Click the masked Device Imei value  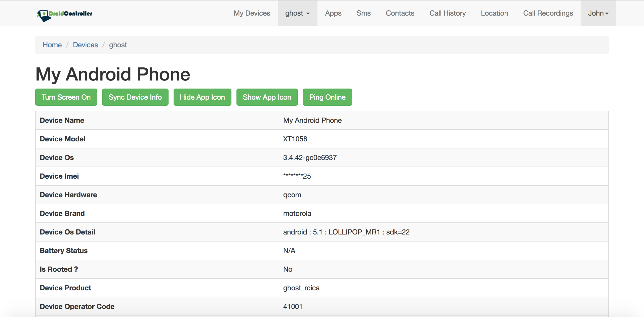pos(297,176)
